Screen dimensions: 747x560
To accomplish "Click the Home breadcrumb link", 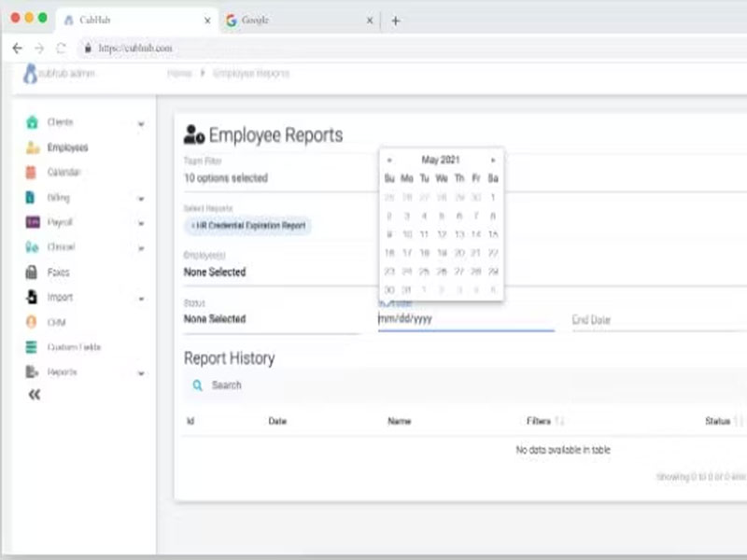I will 179,73.
